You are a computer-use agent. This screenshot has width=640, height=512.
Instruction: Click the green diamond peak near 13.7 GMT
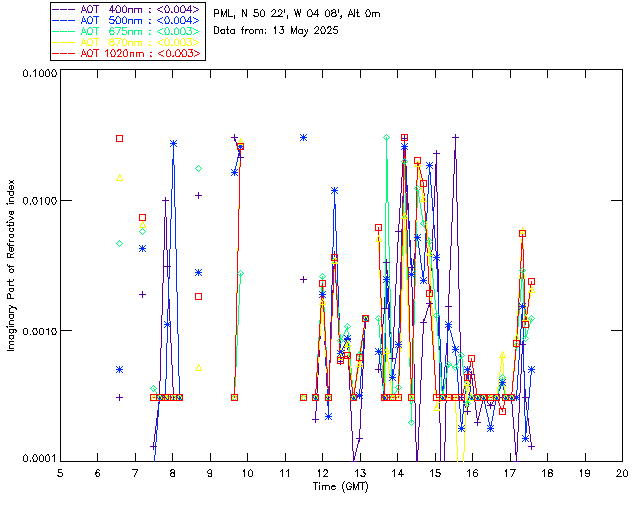[387, 138]
